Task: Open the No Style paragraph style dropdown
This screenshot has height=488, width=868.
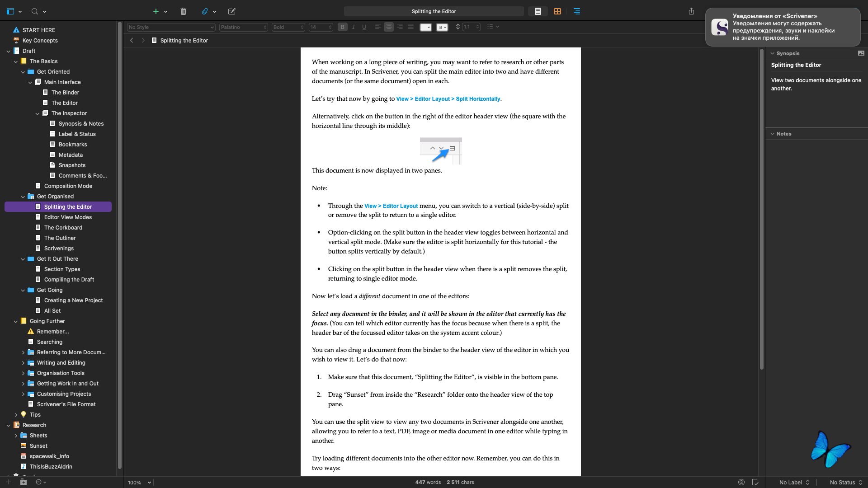Action: pyautogui.click(x=171, y=27)
